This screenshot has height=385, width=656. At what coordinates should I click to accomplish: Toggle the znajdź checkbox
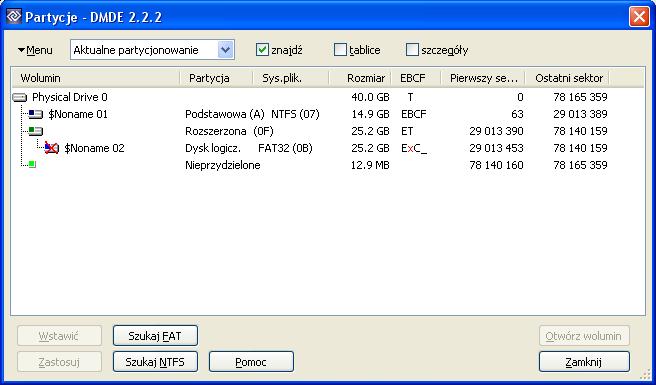pos(261,50)
